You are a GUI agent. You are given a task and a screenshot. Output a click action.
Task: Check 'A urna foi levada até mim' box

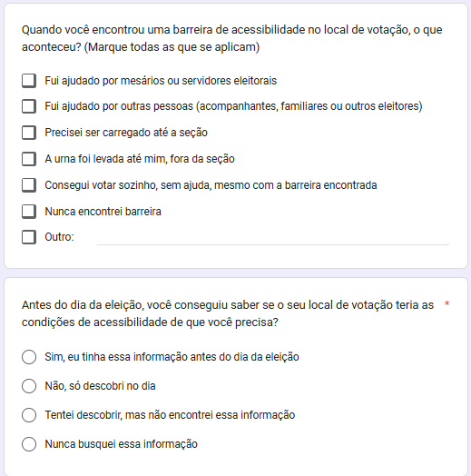click(x=29, y=159)
